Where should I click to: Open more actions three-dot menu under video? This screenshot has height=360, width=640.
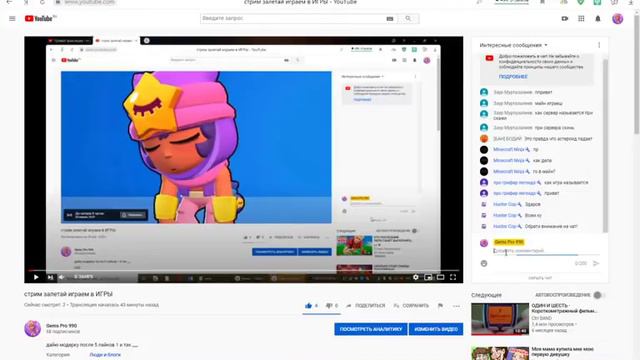click(456, 306)
